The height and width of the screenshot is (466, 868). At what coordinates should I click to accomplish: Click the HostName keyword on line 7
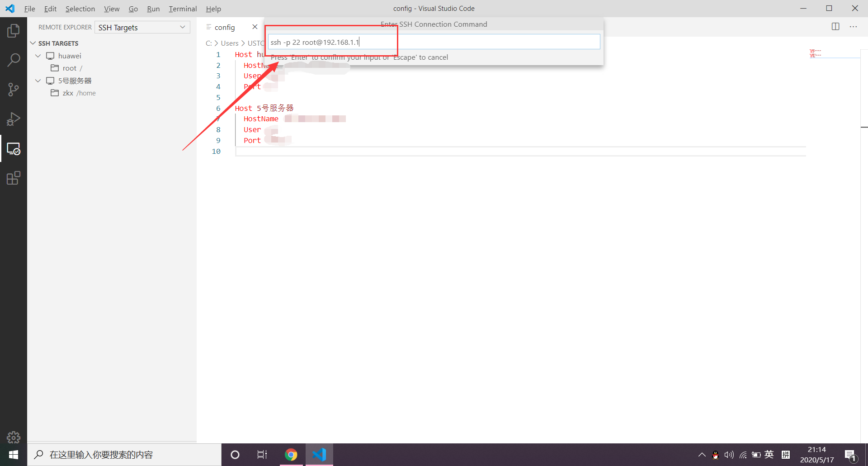[261, 119]
